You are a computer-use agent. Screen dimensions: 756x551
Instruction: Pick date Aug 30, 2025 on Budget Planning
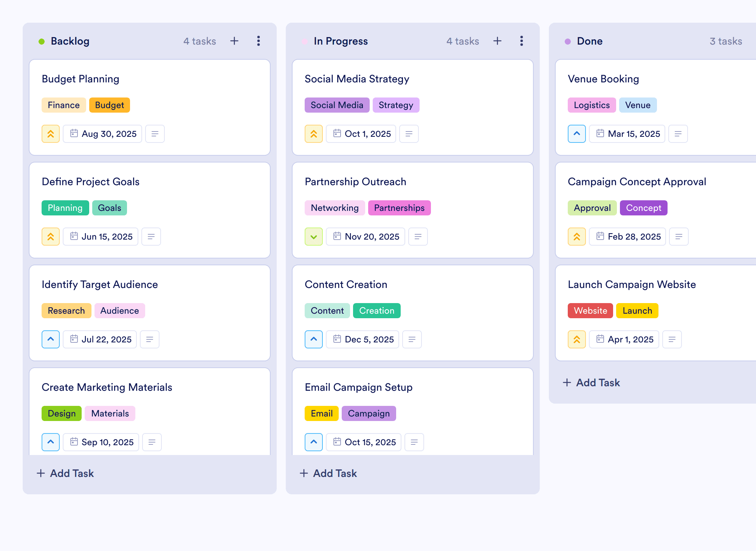coord(102,134)
